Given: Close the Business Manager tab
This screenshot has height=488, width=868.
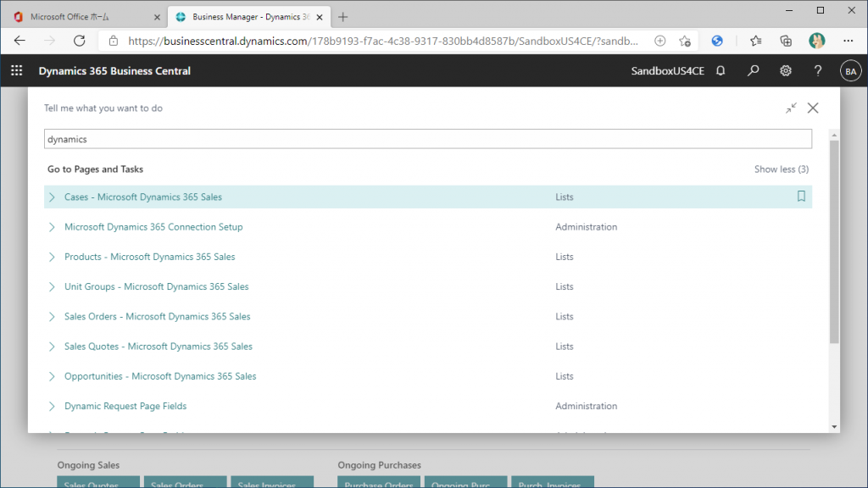Looking at the screenshot, I should point(320,17).
